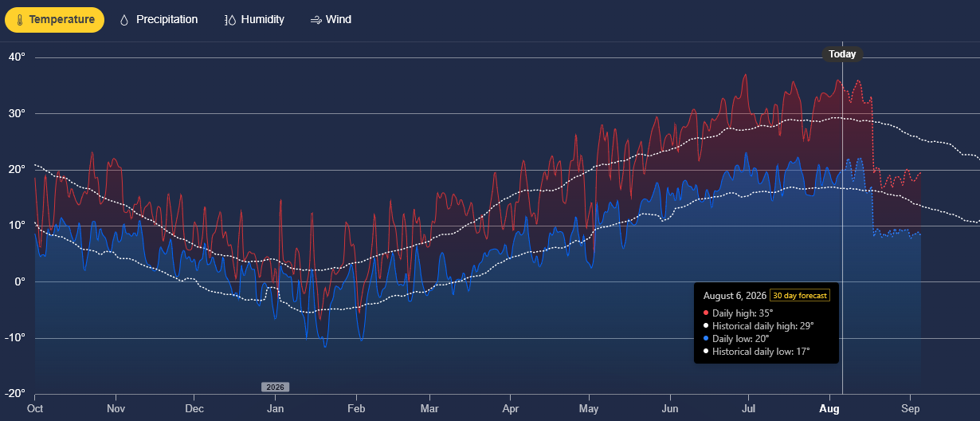Screen dimensions: 980x421
Task: Click the bold Aug month label
Action: coord(829,408)
